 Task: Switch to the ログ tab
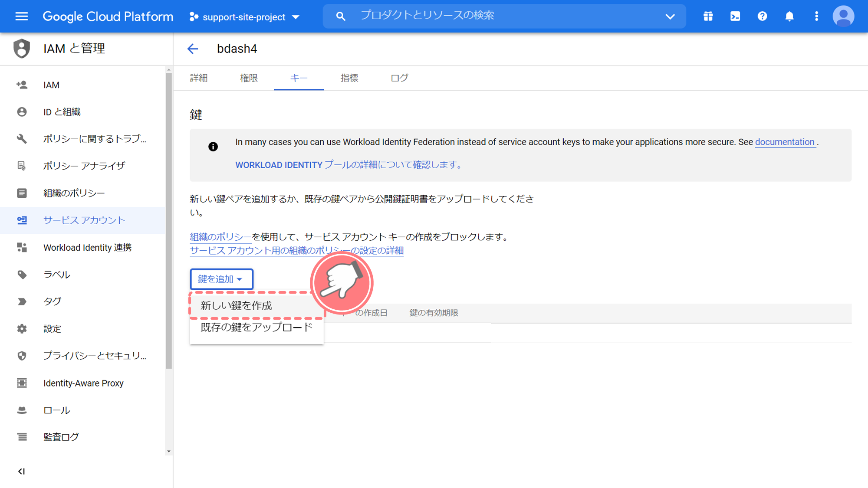pos(399,78)
